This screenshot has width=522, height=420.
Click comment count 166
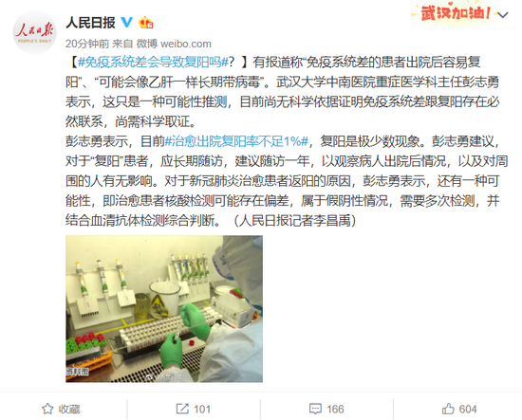[335, 409]
